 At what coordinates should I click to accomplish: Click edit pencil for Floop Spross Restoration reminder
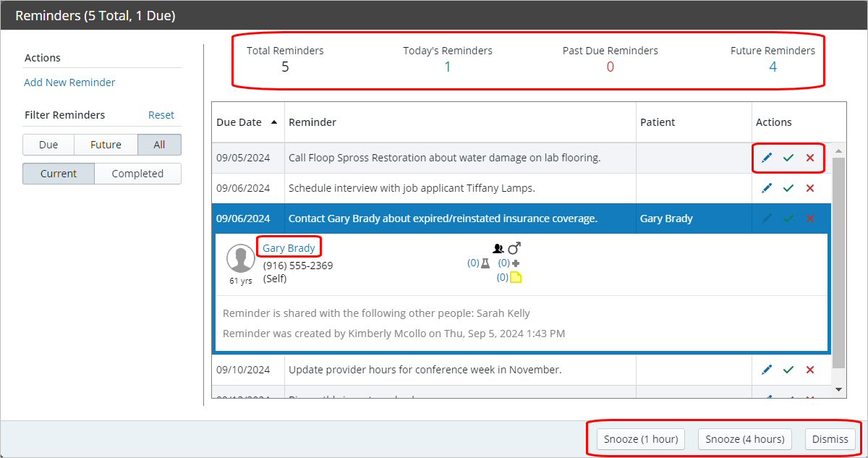[767, 158]
